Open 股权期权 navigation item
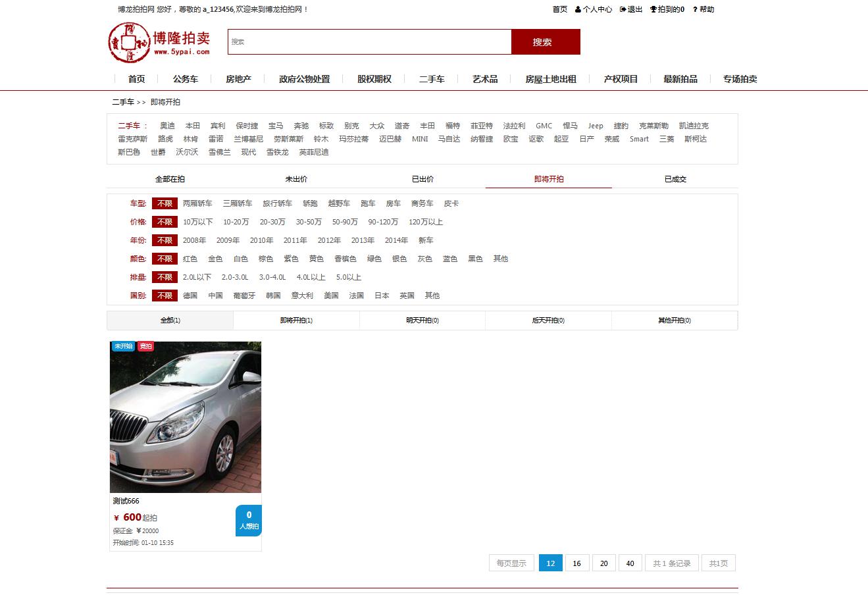This screenshot has width=868, height=595. pos(374,79)
